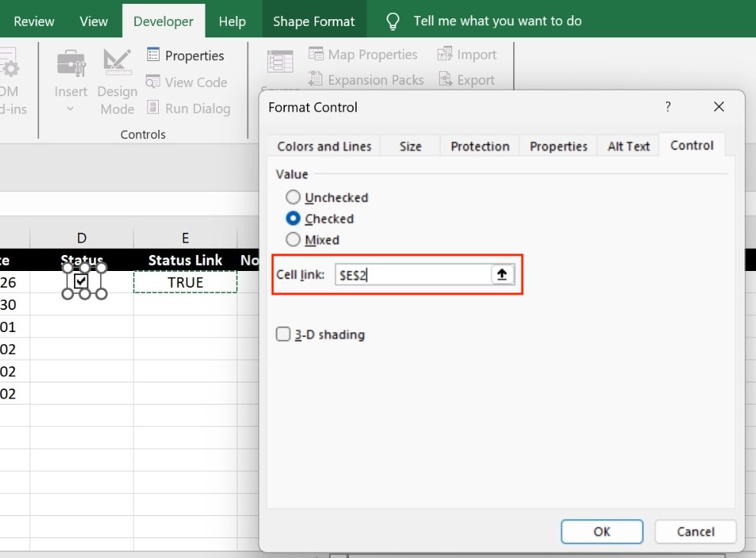Viewport: 756px width, 558px height.
Task: Cancel the Format Control dialog
Action: 695,531
